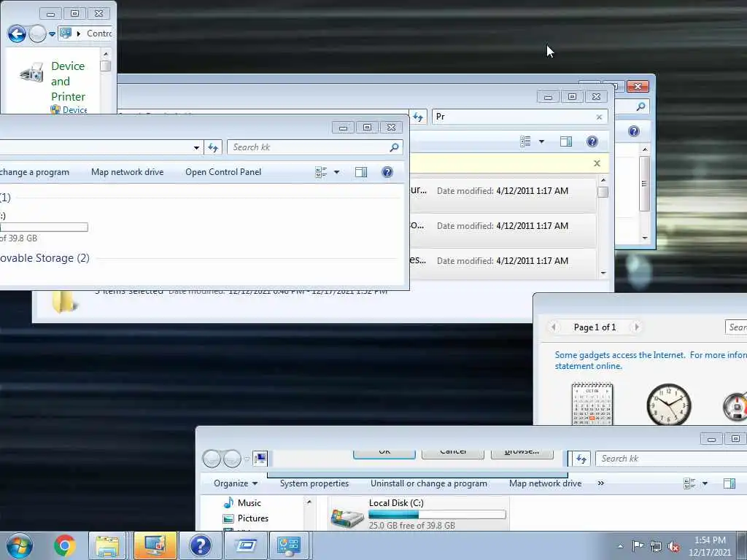747x560 pixels.
Task: Open view dropdown arrow in bottom window
Action: pos(705,483)
